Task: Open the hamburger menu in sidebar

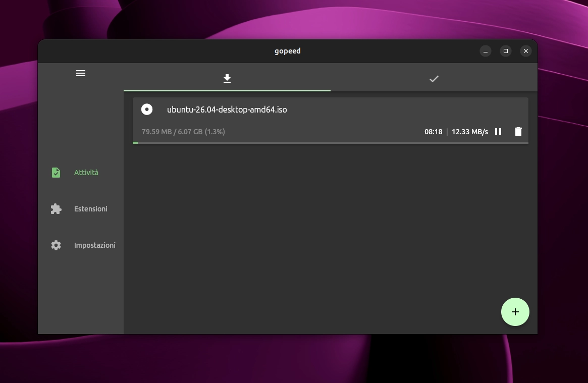Action: tap(81, 73)
